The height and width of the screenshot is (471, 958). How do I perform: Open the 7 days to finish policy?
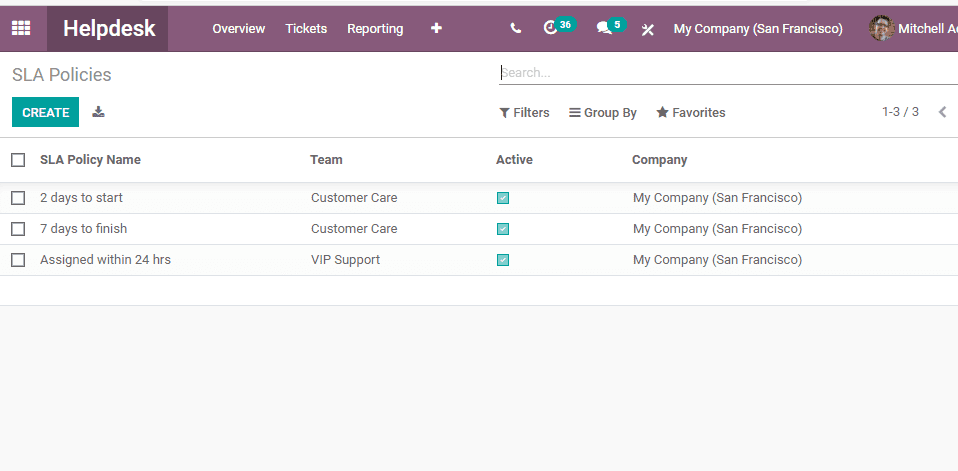[84, 229]
